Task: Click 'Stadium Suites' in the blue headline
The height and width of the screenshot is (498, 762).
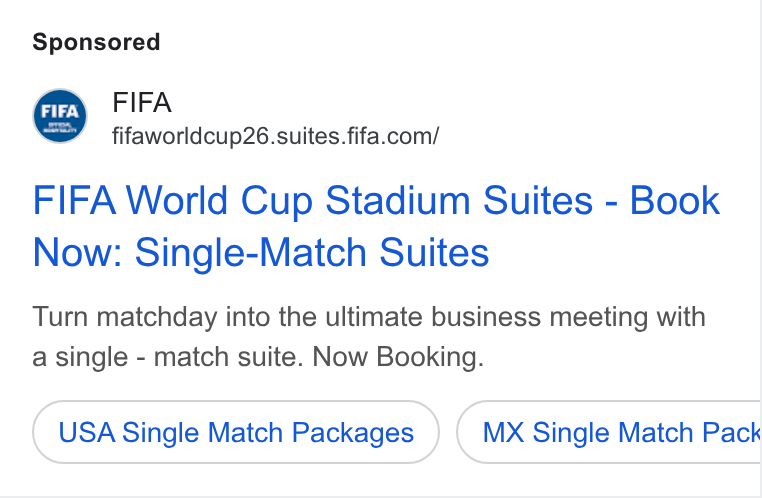Action: click(x=459, y=200)
